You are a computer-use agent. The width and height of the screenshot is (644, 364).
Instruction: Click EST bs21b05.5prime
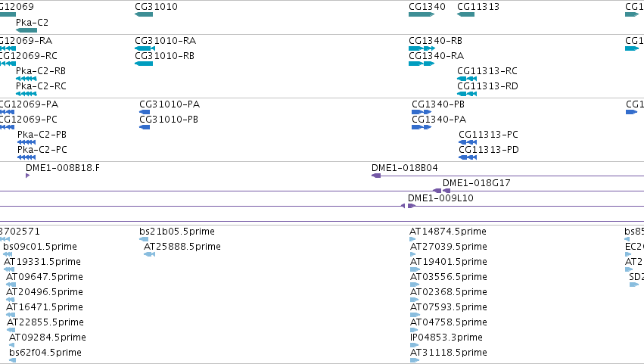pyautogui.click(x=177, y=232)
